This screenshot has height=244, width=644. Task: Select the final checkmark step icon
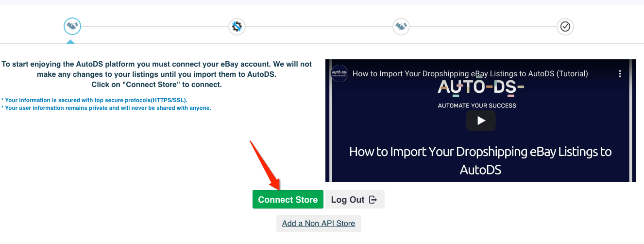(565, 26)
